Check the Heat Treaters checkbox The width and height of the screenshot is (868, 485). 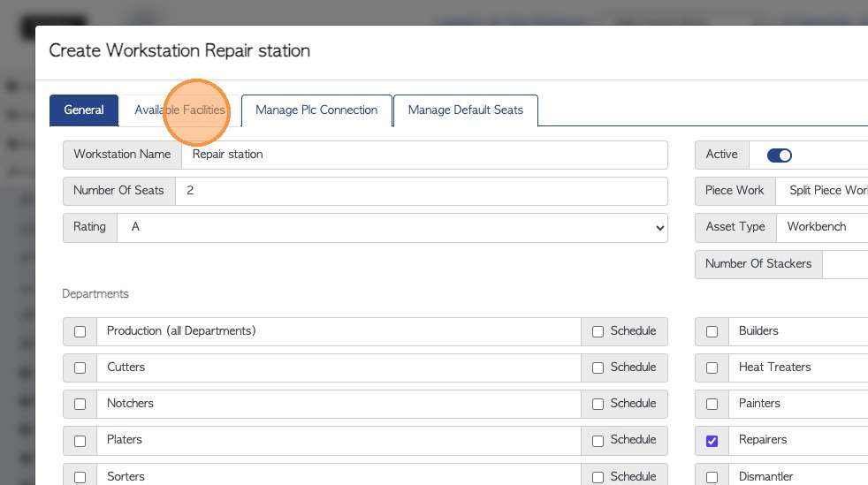click(712, 368)
